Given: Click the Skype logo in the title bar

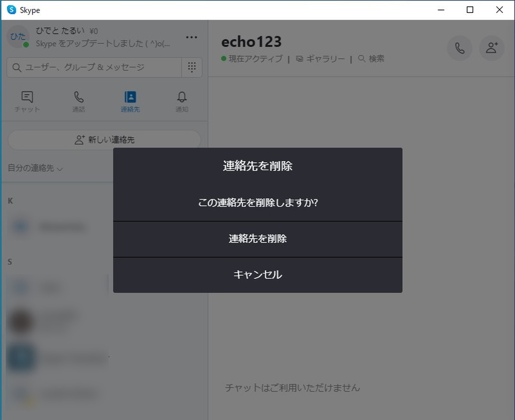Looking at the screenshot, I should point(11,10).
